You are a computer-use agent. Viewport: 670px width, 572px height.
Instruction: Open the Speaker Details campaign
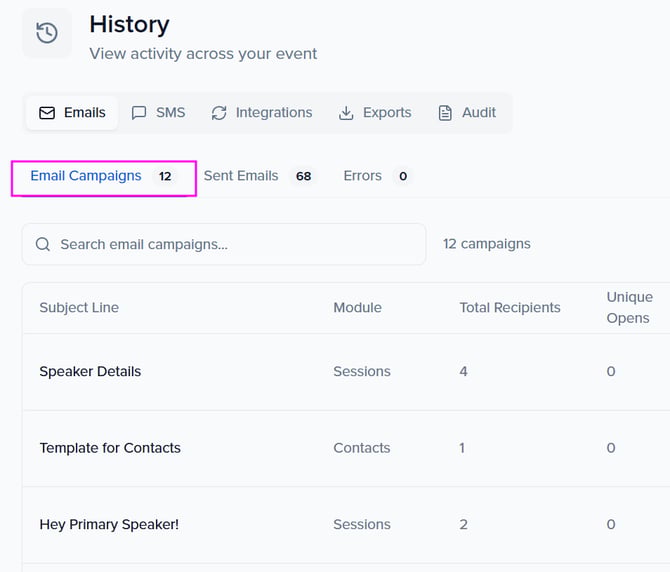(90, 371)
